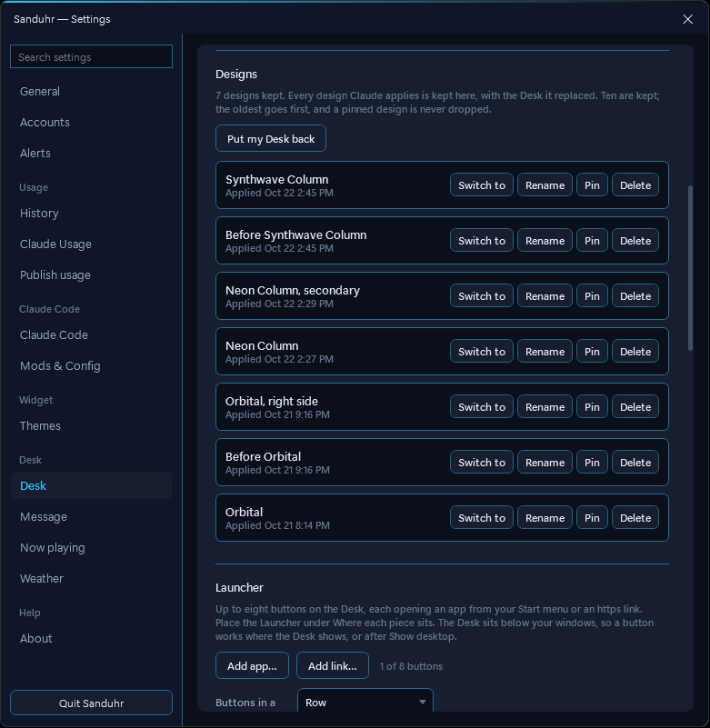Open Mods & Config page
Image resolution: width=710 pixels, height=728 pixels.
[91, 366]
